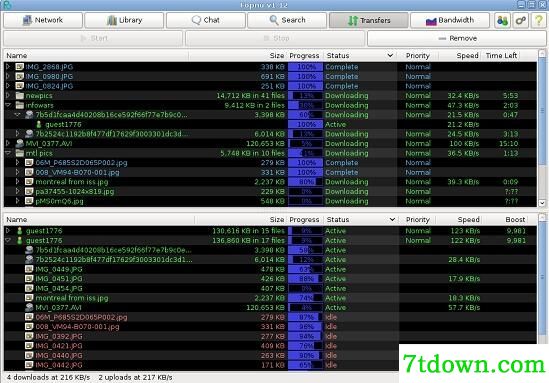Click image icon of montreal from iss.jpg download
This screenshot has width=549, height=383.
[x=29, y=182]
